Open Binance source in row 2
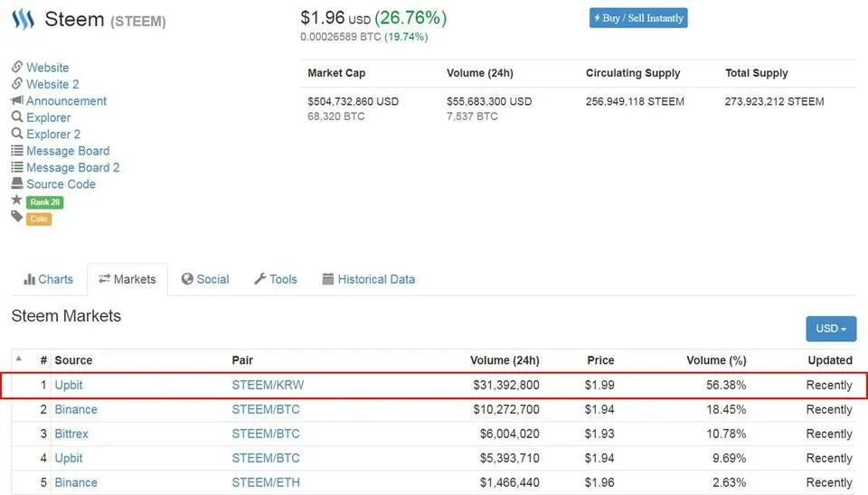The image size is (868, 495). [76, 409]
